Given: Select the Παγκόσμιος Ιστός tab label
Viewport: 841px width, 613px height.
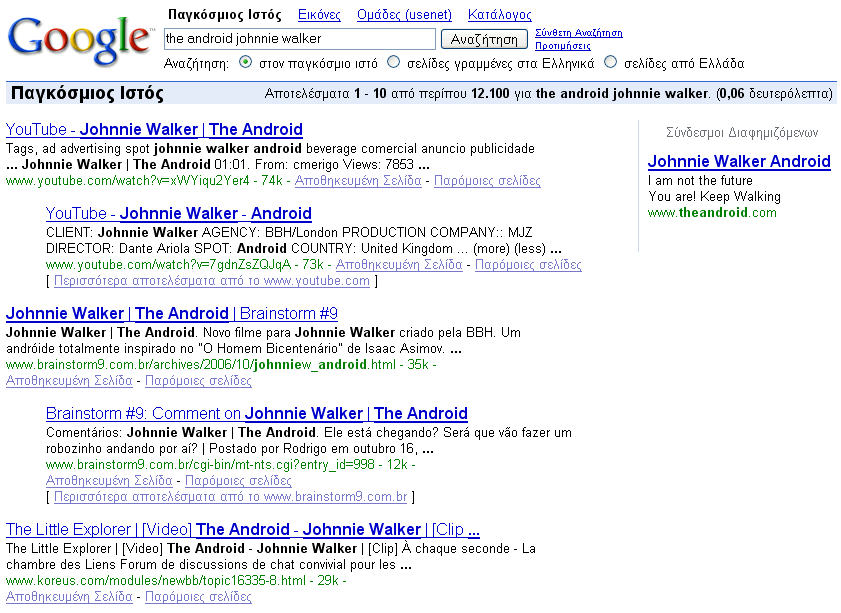Looking at the screenshot, I should (225, 14).
